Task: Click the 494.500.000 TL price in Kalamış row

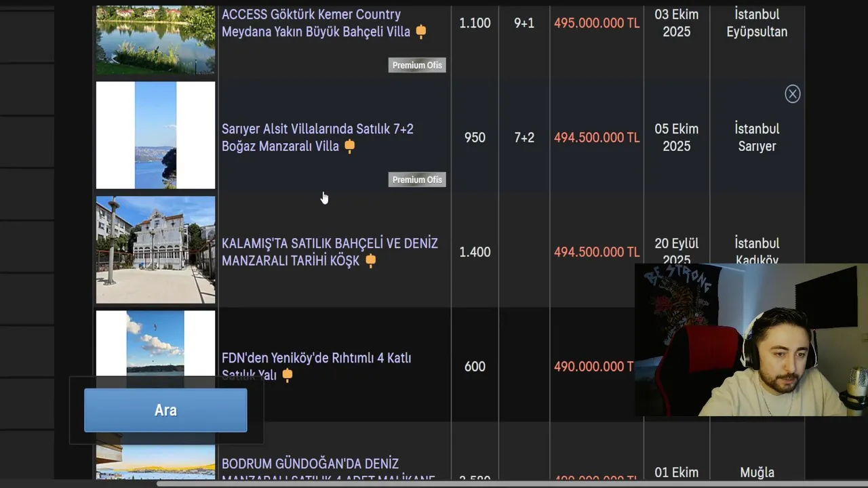Action: click(x=597, y=252)
